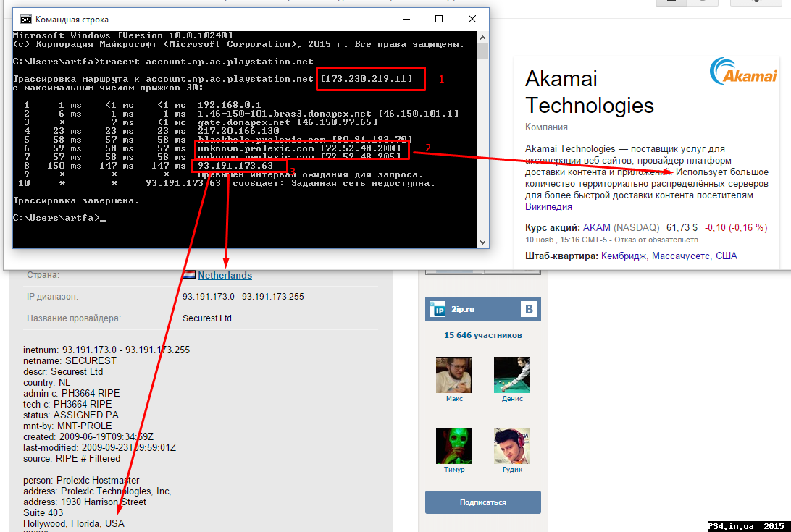Maximize the Командная строка window
This screenshot has width=791, height=532.
(x=439, y=19)
